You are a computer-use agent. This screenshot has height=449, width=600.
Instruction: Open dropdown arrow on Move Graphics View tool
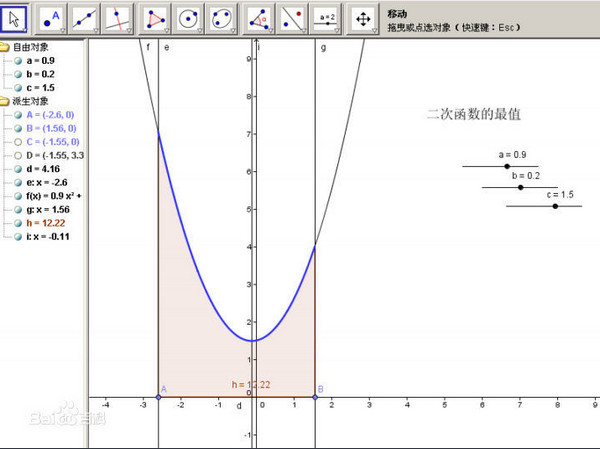coord(374,30)
